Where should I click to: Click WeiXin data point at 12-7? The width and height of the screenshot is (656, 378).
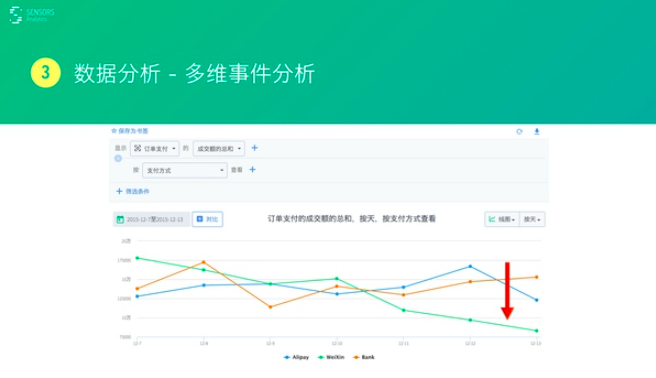(137, 258)
